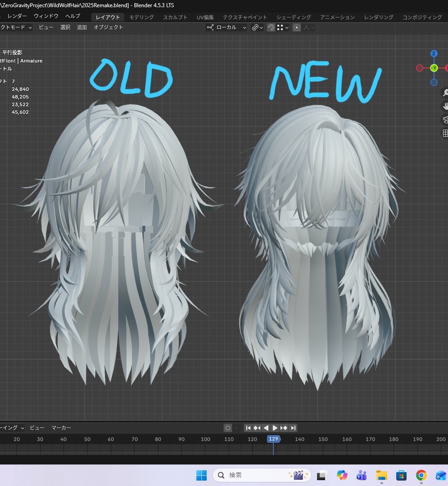Jump to the end frame

pyautogui.click(x=293, y=428)
